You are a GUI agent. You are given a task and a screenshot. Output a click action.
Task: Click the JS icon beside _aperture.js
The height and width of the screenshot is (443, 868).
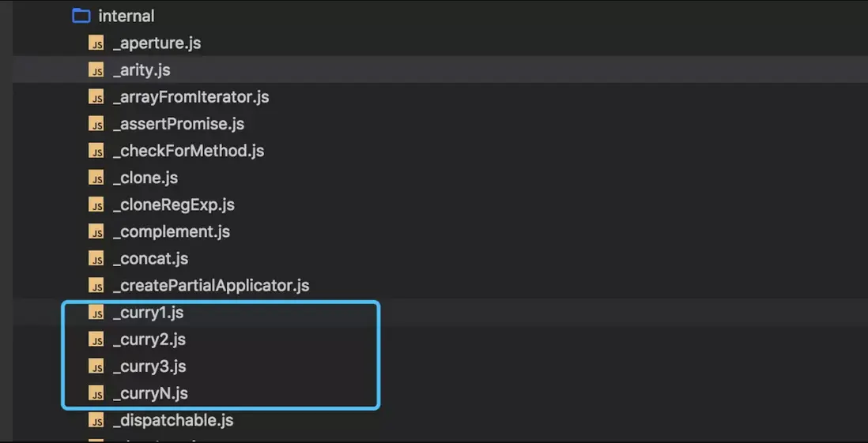click(x=96, y=43)
